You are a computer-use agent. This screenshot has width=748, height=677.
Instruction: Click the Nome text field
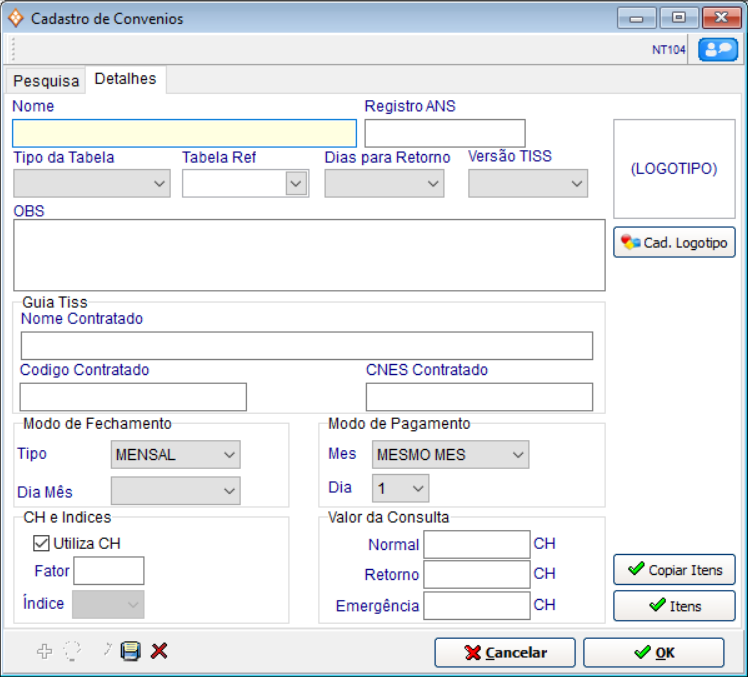point(184,133)
